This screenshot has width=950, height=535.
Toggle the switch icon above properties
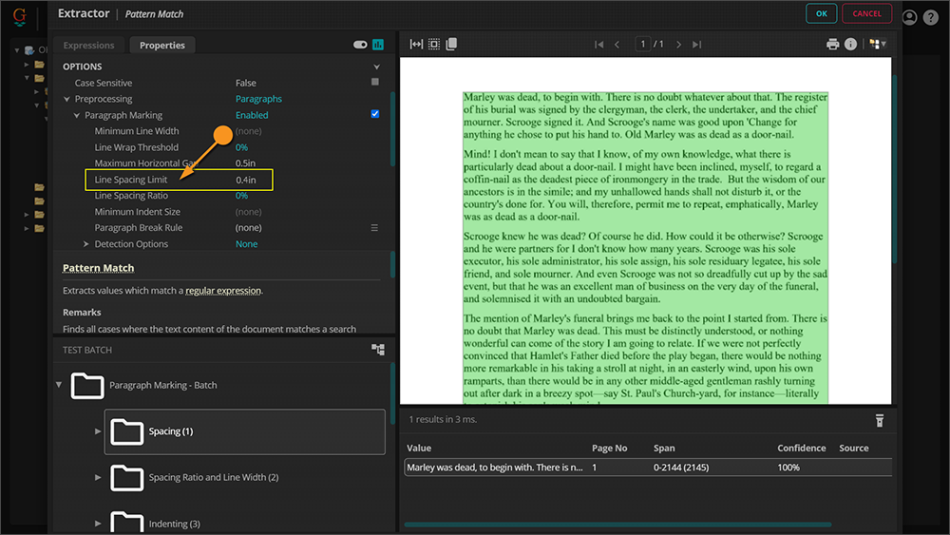(x=360, y=44)
